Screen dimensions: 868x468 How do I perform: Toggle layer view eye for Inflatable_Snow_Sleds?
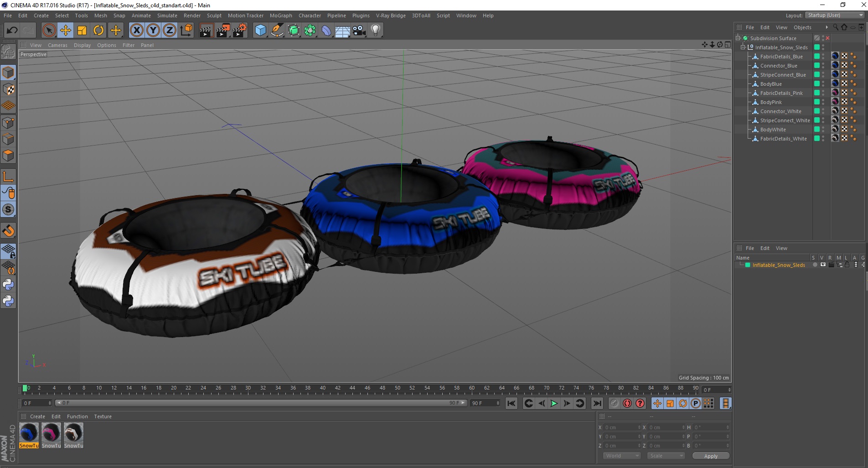click(823, 265)
